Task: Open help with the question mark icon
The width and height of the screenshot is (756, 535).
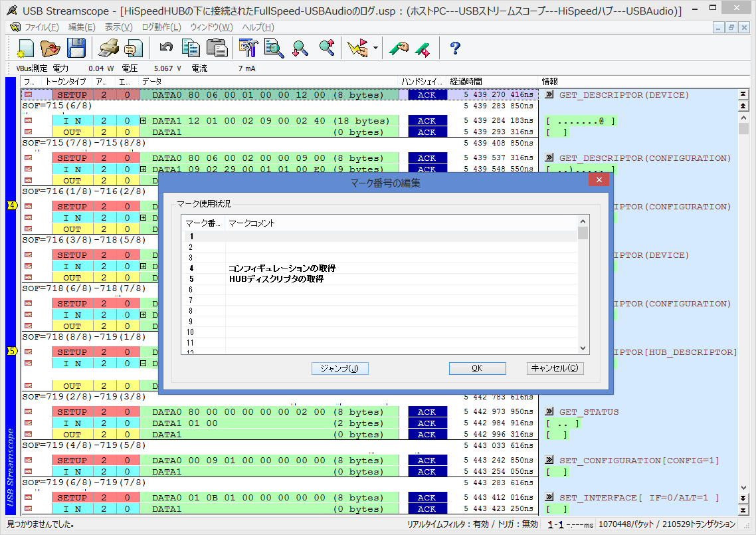Action: (x=454, y=49)
